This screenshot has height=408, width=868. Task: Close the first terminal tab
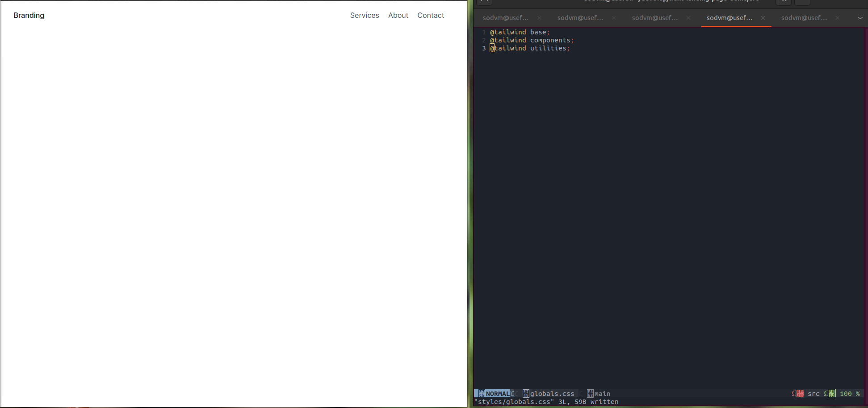pos(539,18)
